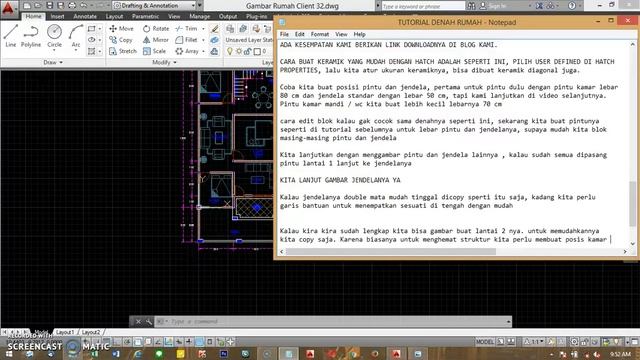Click the Fillet tool
The image size is (640, 360).
pyautogui.click(x=187, y=40)
